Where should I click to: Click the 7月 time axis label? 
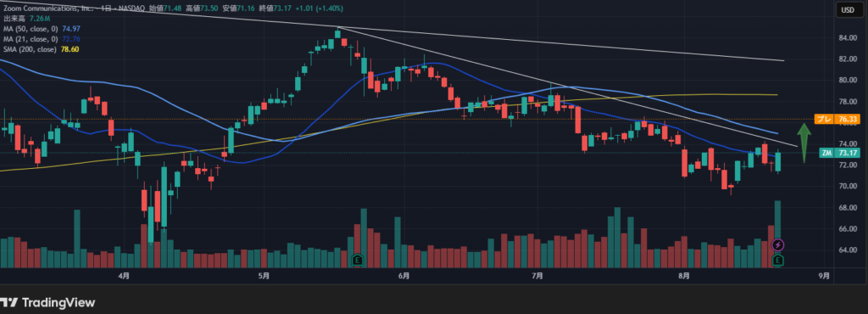click(x=537, y=276)
